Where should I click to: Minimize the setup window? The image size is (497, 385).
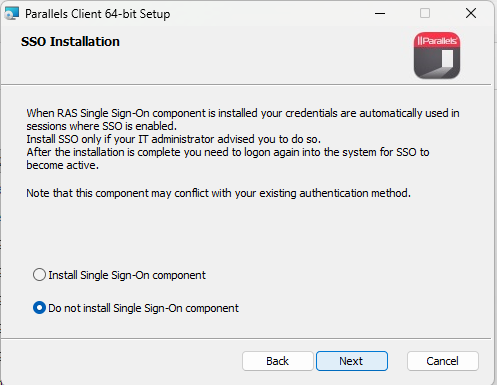pos(380,14)
